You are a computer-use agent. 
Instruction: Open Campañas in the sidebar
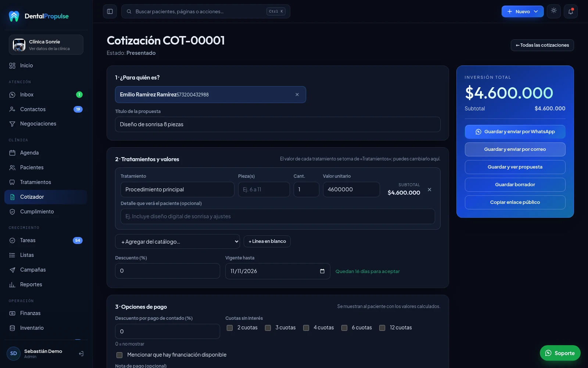point(46,270)
